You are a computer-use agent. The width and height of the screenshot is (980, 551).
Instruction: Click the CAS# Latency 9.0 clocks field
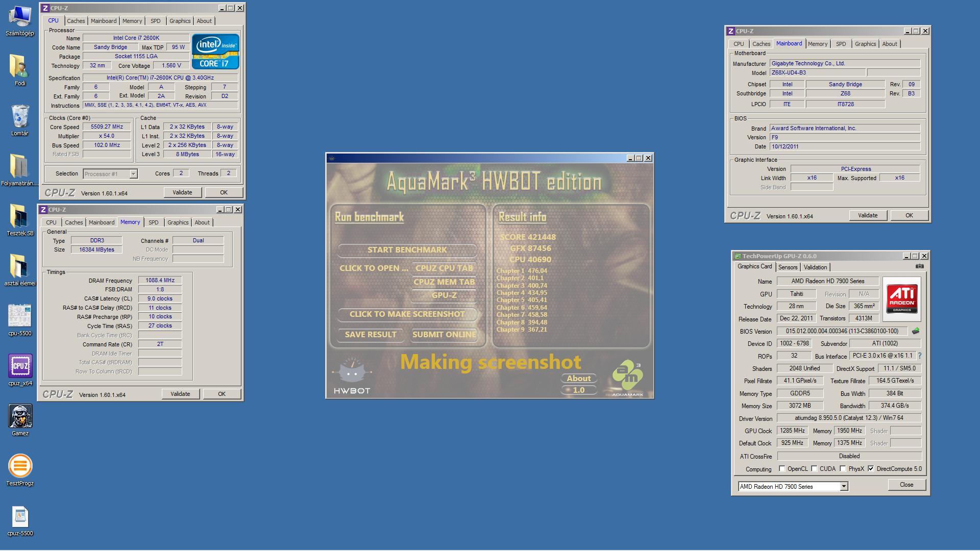(160, 299)
